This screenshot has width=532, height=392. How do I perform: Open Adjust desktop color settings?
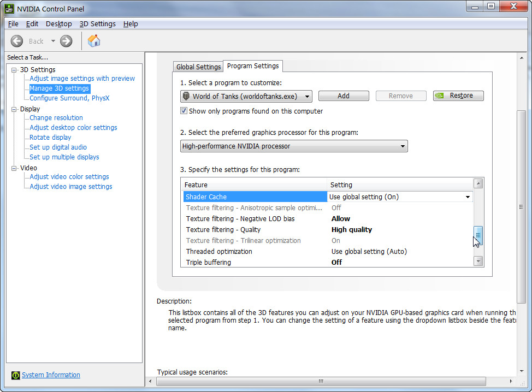pyautogui.click(x=73, y=128)
